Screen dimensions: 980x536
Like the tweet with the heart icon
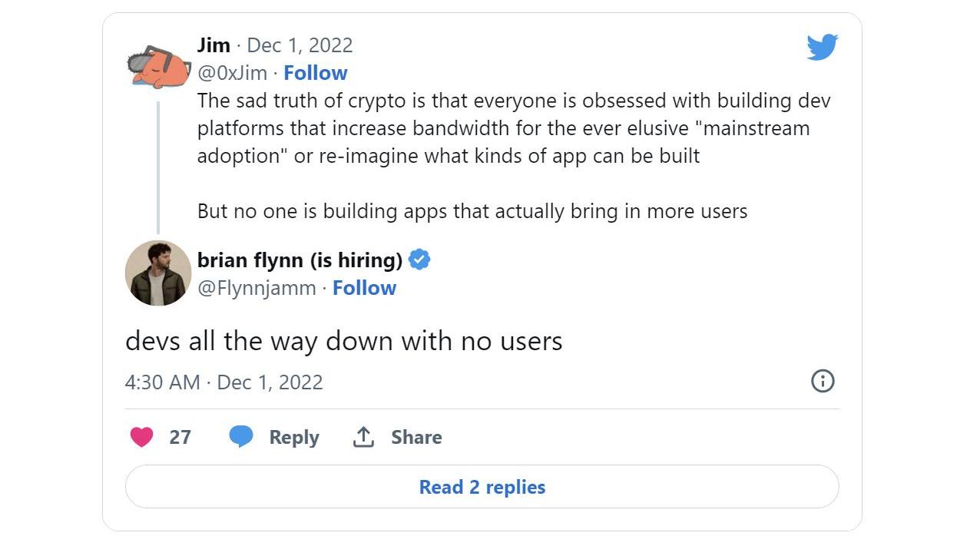coord(141,437)
